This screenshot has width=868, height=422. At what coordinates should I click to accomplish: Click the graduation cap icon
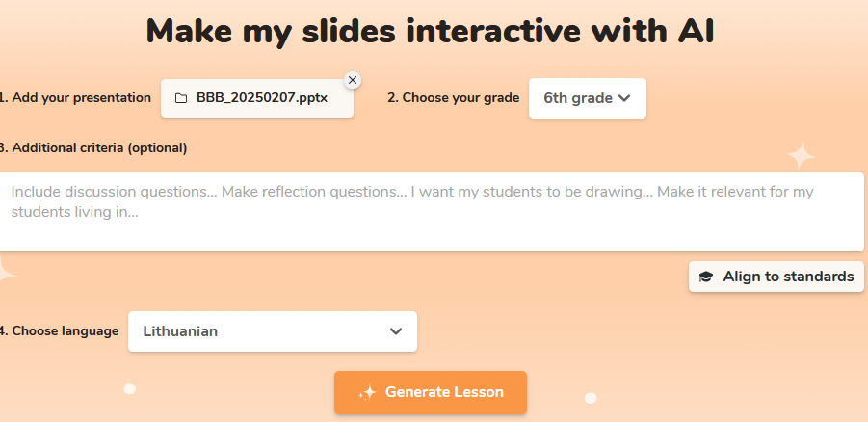[x=706, y=277]
